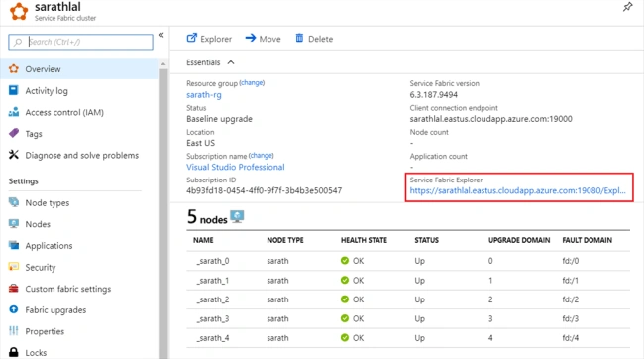The height and width of the screenshot is (359, 644).
Task: Click the FAULT DOMAIN column header
Action: [x=587, y=240]
